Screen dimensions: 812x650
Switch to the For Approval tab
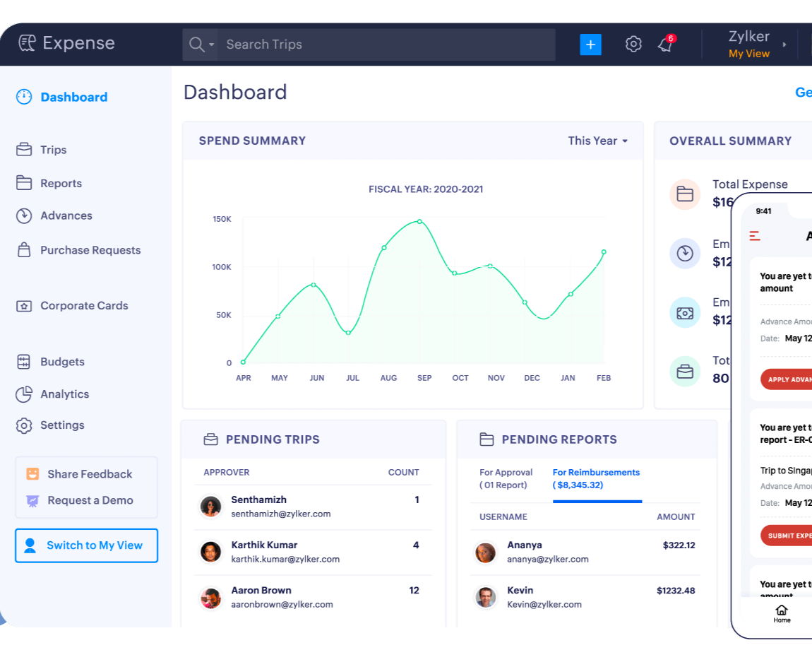pyautogui.click(x=506, y=478)
